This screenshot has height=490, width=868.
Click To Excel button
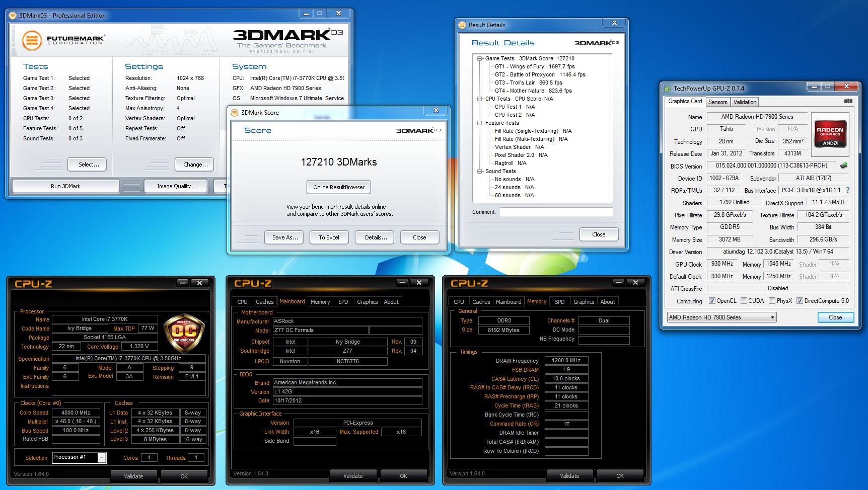point(329,237)
